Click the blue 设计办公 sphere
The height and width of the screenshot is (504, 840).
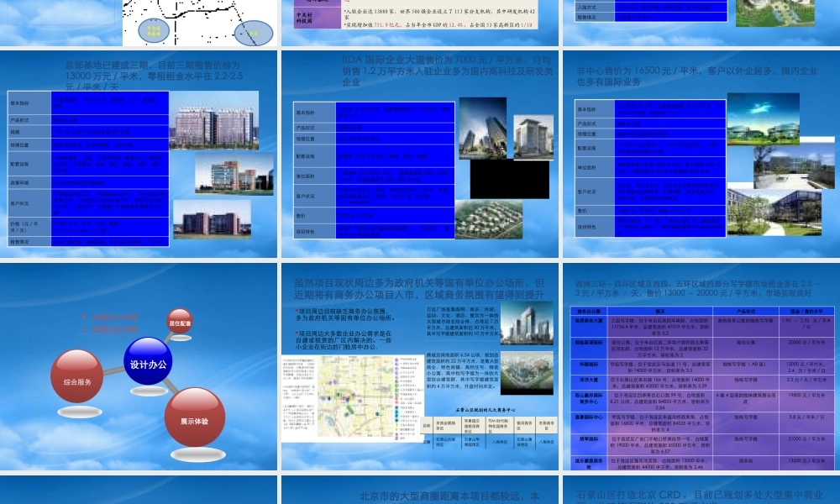tap(148, 361)
